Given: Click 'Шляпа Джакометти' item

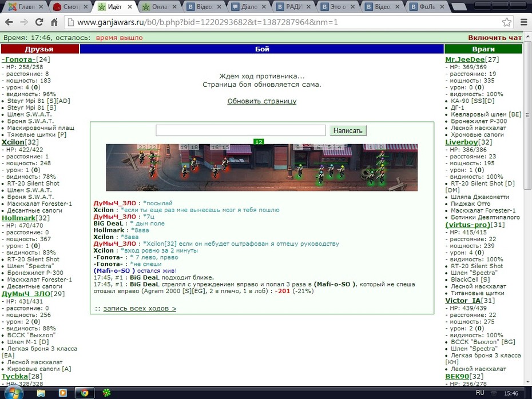Looking at the screenshot, I should click(480, 197).
